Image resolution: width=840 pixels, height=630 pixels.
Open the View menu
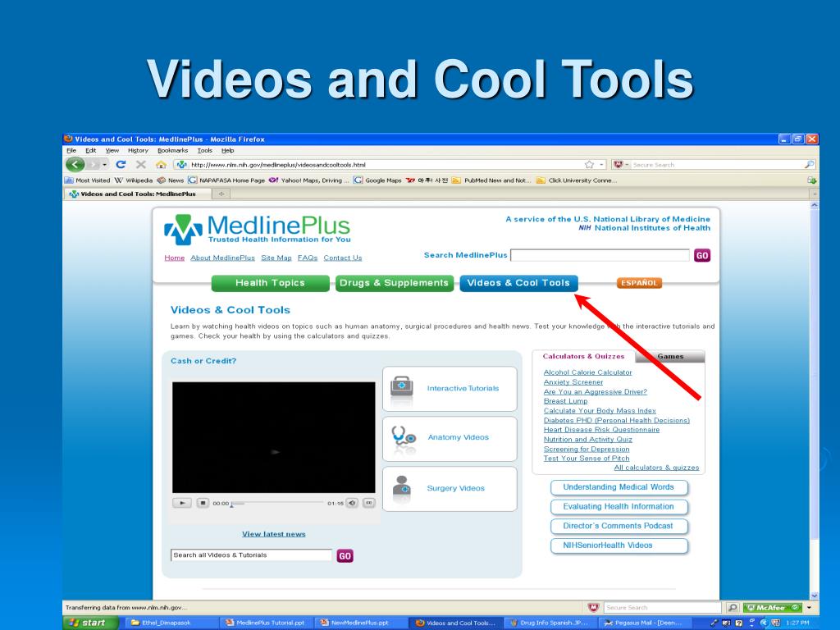[112, 151]
